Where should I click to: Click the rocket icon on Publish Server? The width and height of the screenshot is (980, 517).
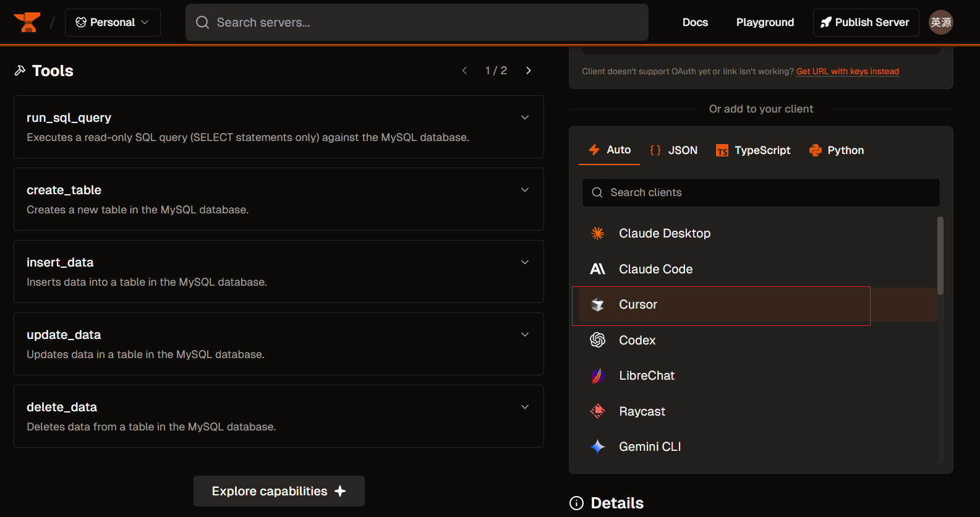pos(826,22)
